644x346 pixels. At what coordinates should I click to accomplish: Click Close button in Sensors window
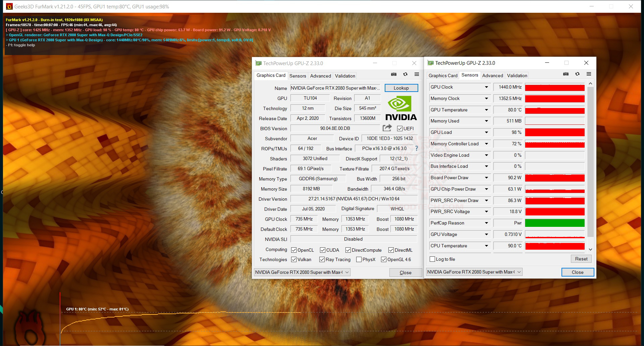point(578,272)
